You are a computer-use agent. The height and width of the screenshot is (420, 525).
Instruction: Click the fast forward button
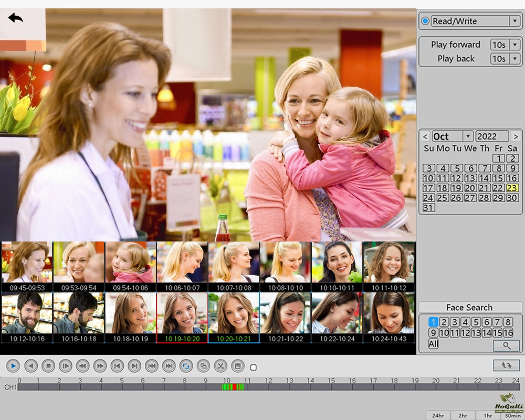pyautogui.click(x=100, y=366)
